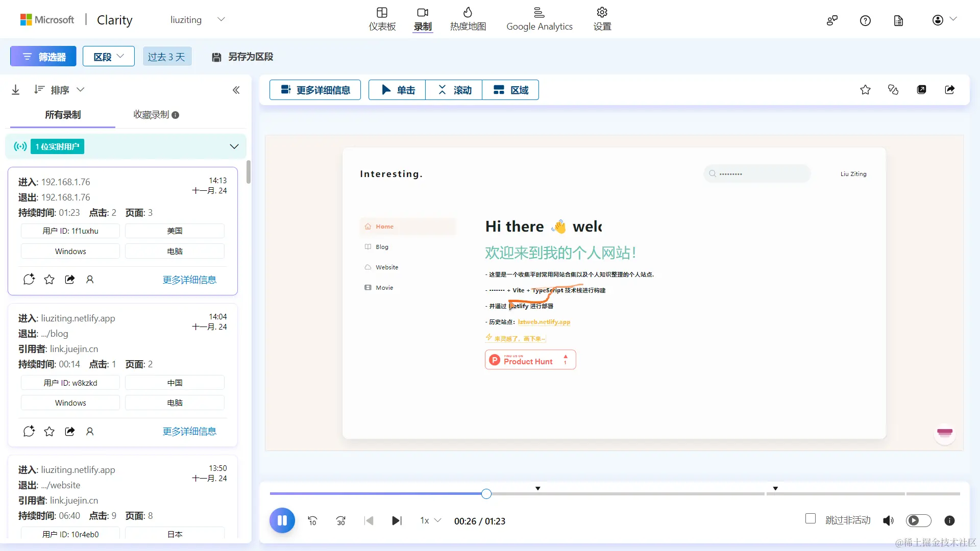
Task: Skip forward 30 seconds
Action: [341, 520]
